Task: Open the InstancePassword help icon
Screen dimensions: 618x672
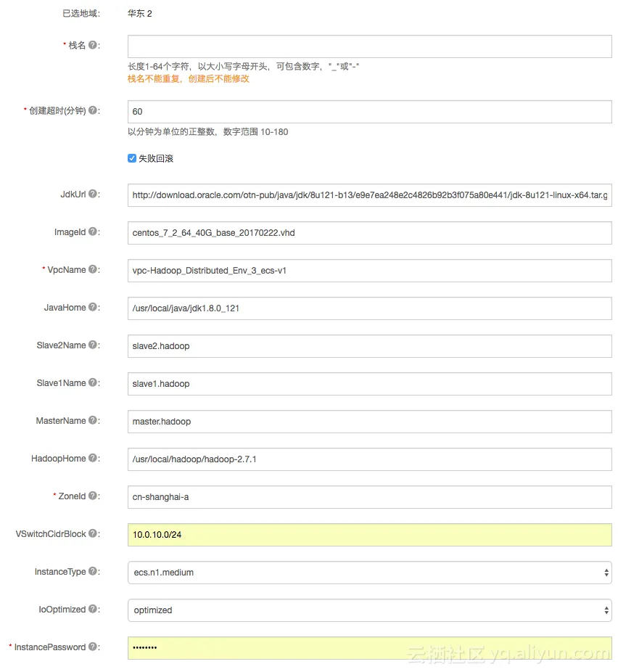Action: pyautogui.click(x=93, y=647)
